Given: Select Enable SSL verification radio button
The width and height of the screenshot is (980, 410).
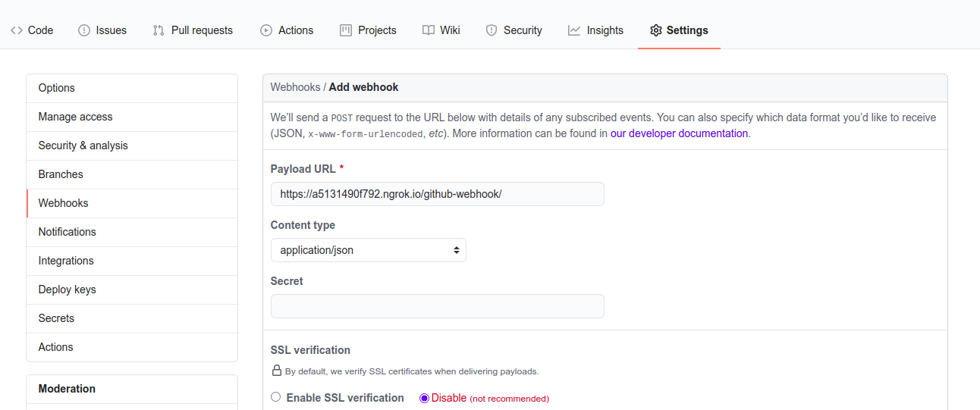Looking at the screenshot, I should click(x=275, y=397).
